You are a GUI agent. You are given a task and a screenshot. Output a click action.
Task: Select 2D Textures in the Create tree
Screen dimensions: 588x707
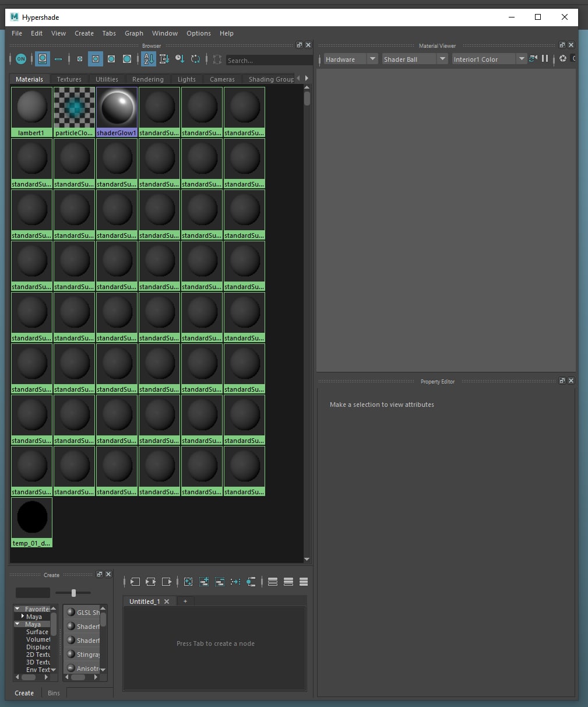[x=38, y=655]
